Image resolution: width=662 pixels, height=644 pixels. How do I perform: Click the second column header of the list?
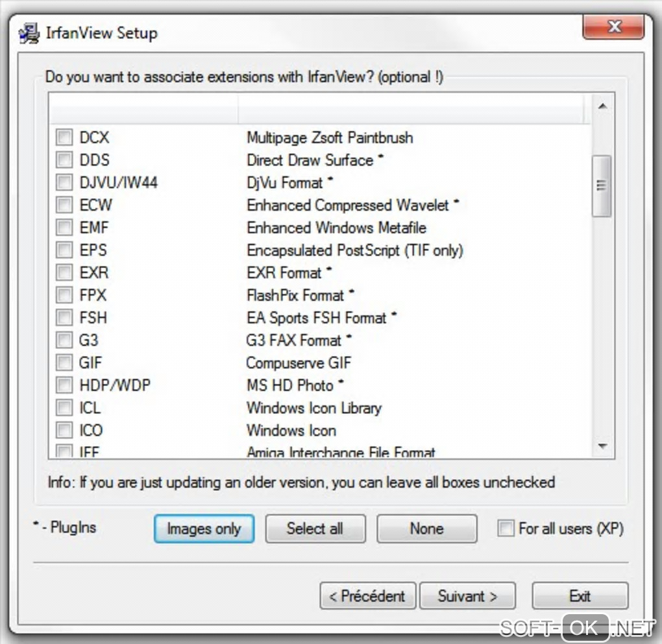(411, 108)
